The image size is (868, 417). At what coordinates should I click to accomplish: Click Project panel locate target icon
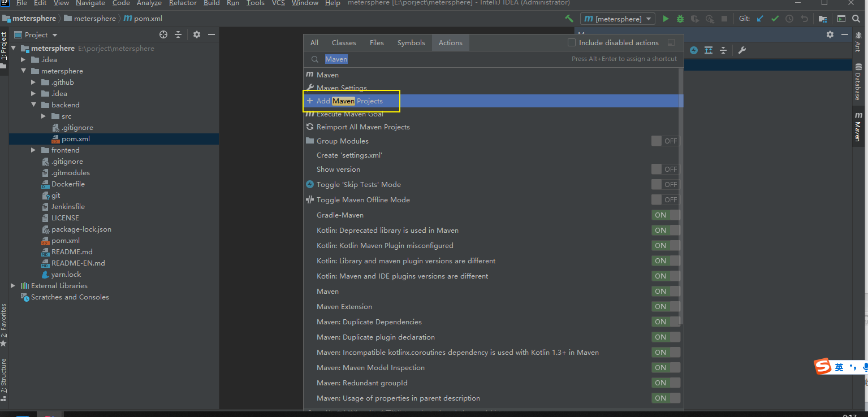[x=163, y=34]
